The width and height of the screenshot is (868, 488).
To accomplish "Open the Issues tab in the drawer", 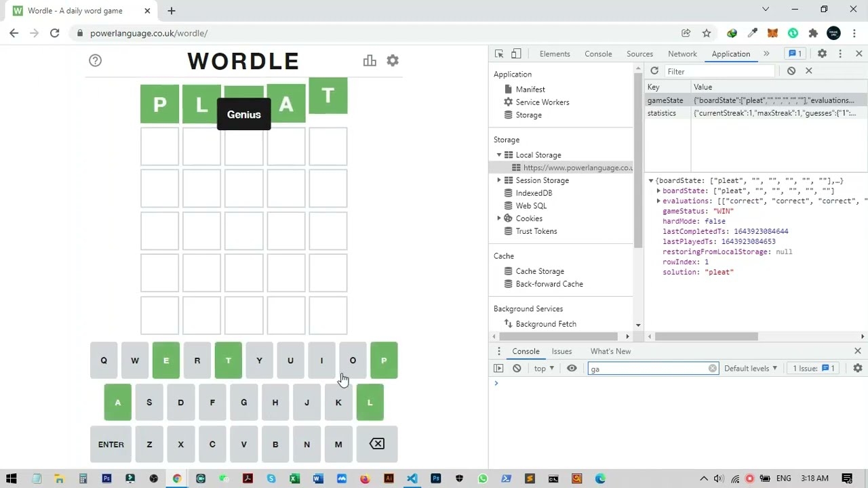I will tap(561, 351).
